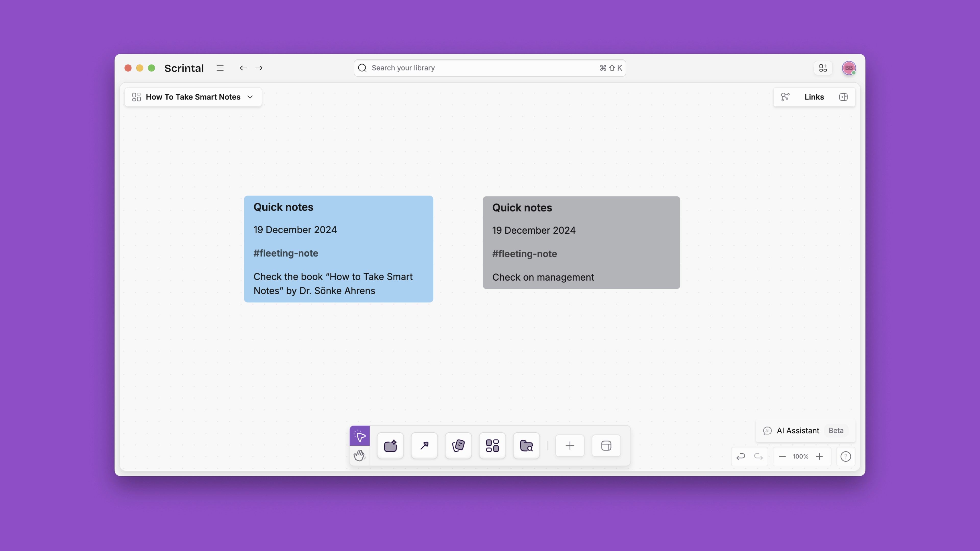The height and width of the screenshot is (551, 980).
Task: Open the folder search library tool
Action: click(x=526, y=445)
